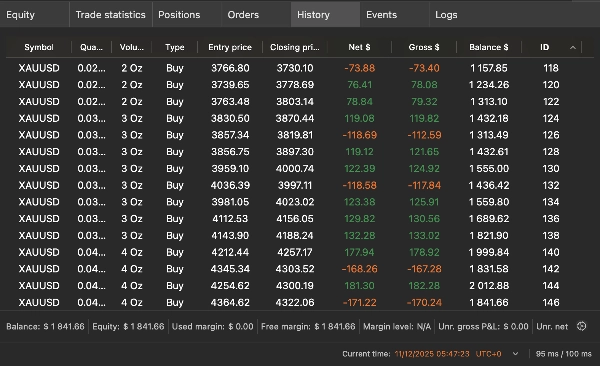Click entry price 4364.62

tap(230, 302)
